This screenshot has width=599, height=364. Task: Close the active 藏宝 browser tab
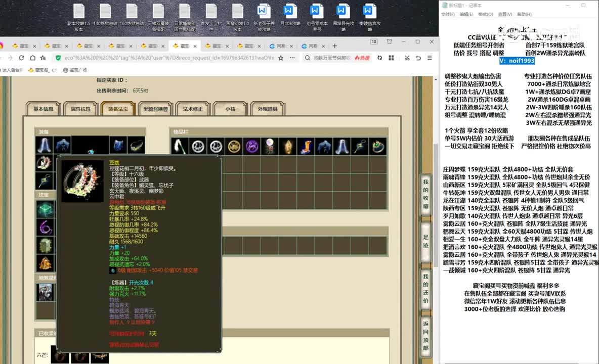195,46
